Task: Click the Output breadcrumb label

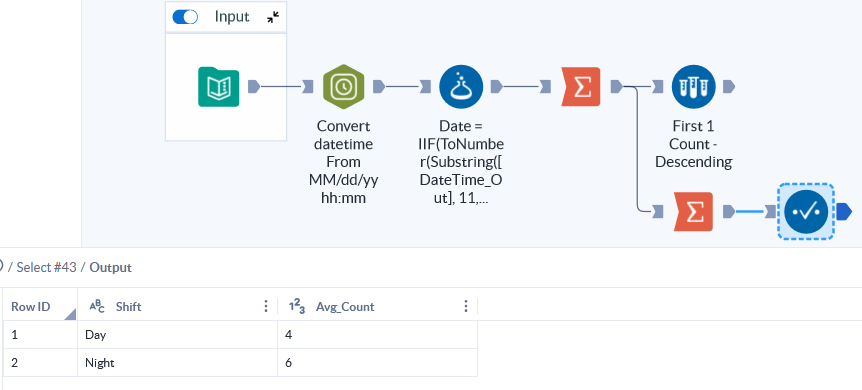Action: (110, 267)
